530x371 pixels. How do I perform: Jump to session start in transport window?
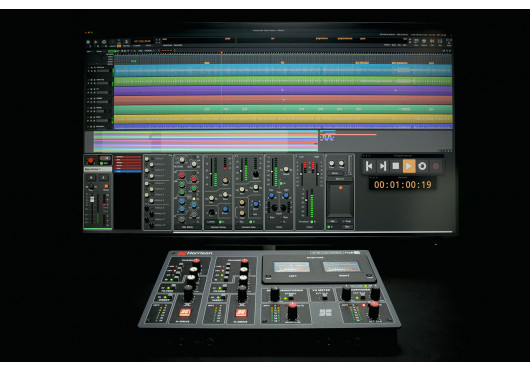[x=369, y=166]
